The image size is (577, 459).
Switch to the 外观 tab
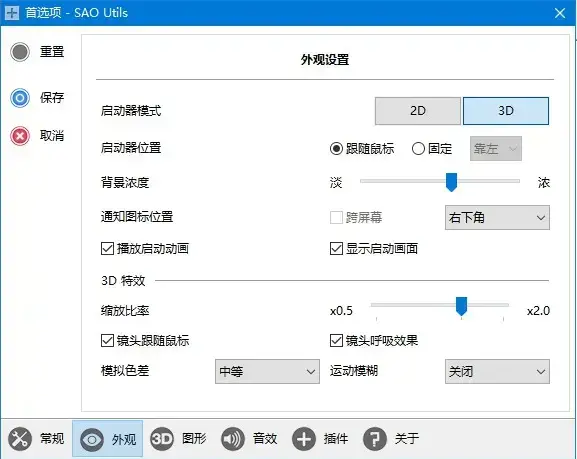click(107, 439)
